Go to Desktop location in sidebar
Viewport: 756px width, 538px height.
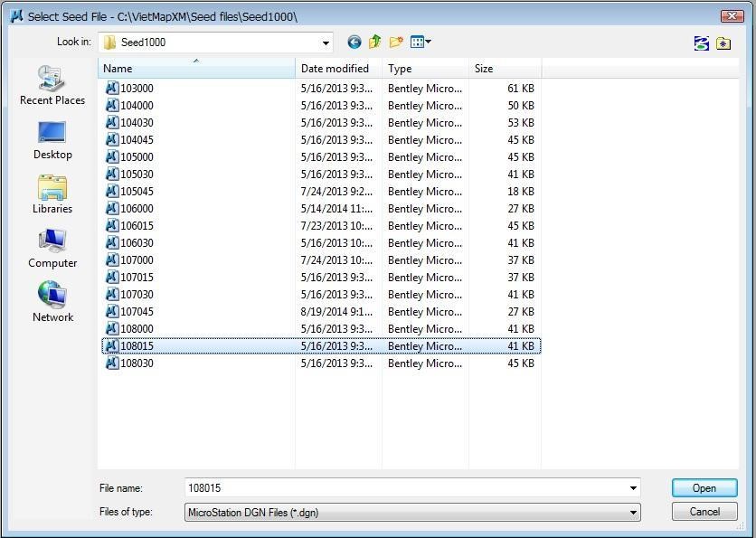52,140
